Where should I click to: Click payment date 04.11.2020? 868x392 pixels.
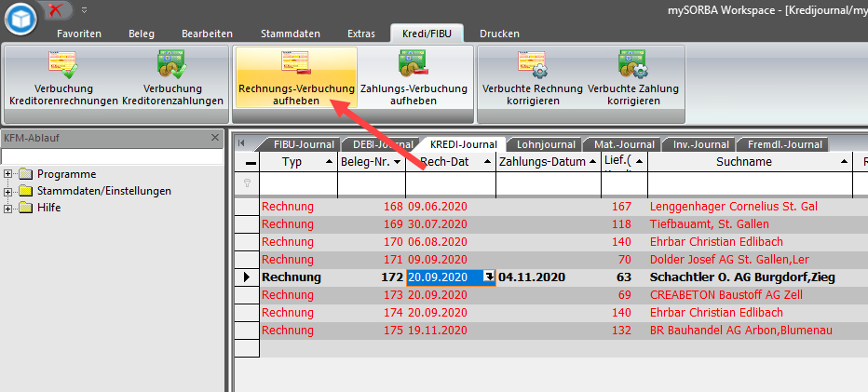[x=532, y=277]
